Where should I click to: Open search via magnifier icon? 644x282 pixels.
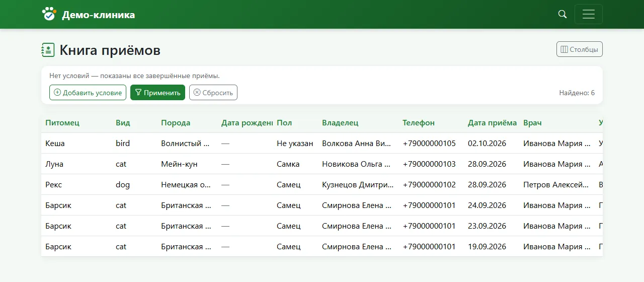pyautogui.click(x=562, y=14)
